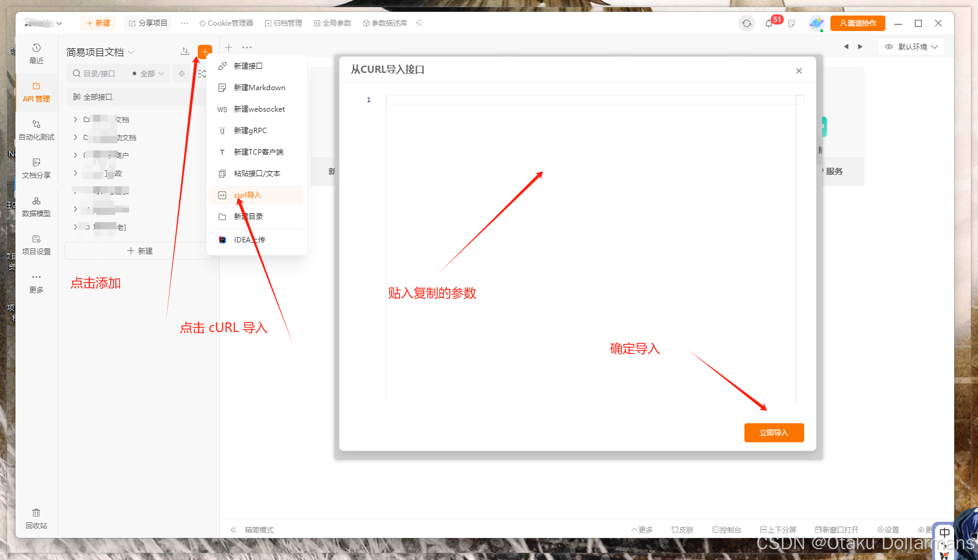
Task: Open the 默认环境 environment dropdown
Action: click(910, 46)
